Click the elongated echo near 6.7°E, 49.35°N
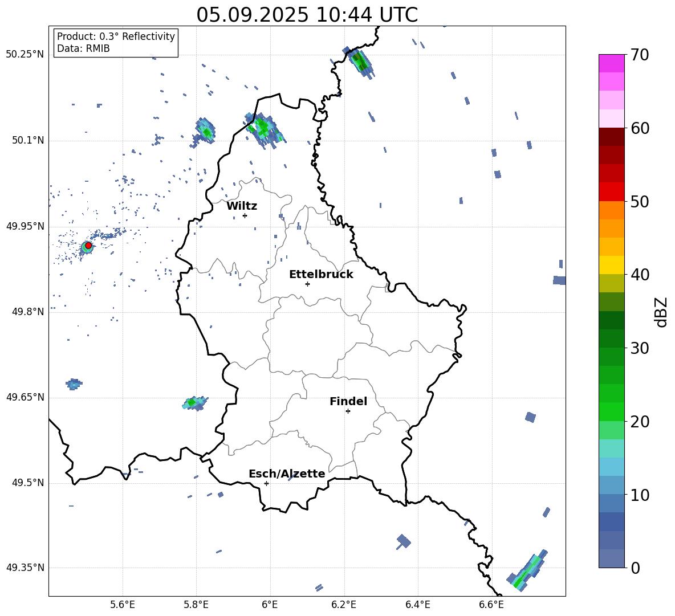The image size is (675, 616). tap(527, 570)
